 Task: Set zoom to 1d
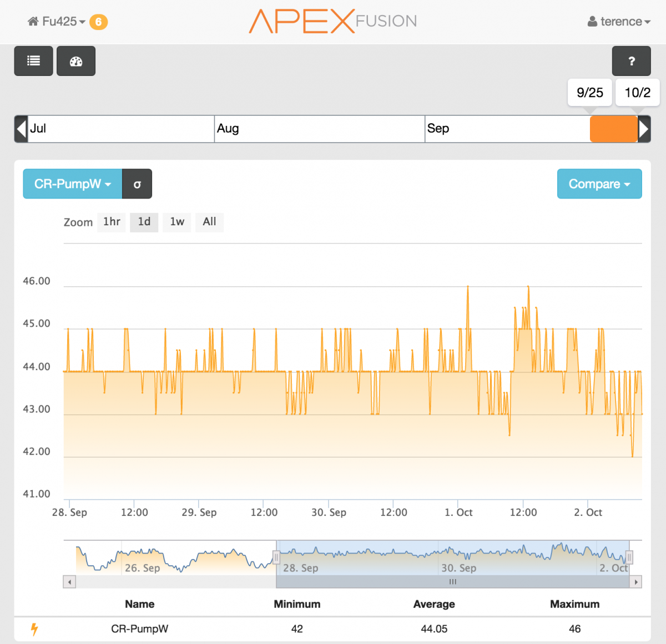pos(144,222)
